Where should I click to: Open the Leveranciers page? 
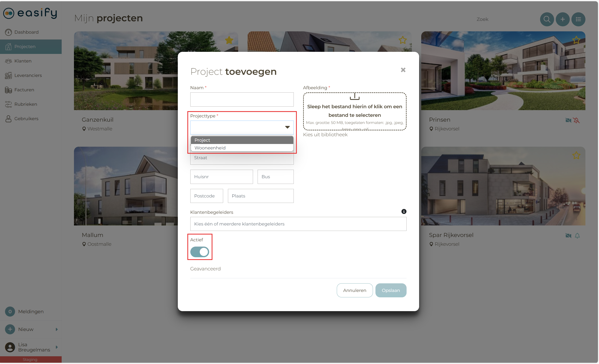31,75
